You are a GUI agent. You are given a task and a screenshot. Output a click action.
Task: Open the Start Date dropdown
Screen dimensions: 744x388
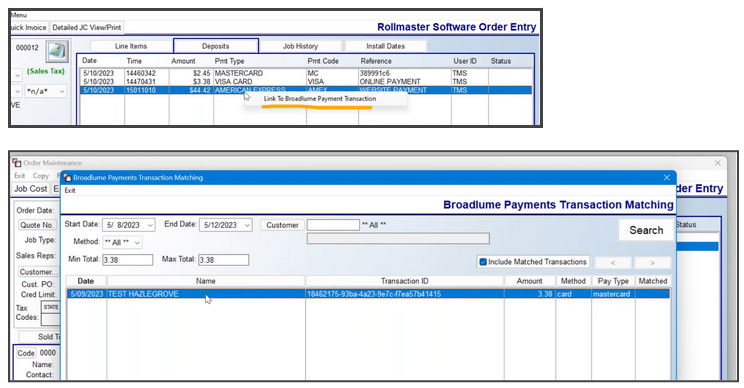click(x=150, y=225)
